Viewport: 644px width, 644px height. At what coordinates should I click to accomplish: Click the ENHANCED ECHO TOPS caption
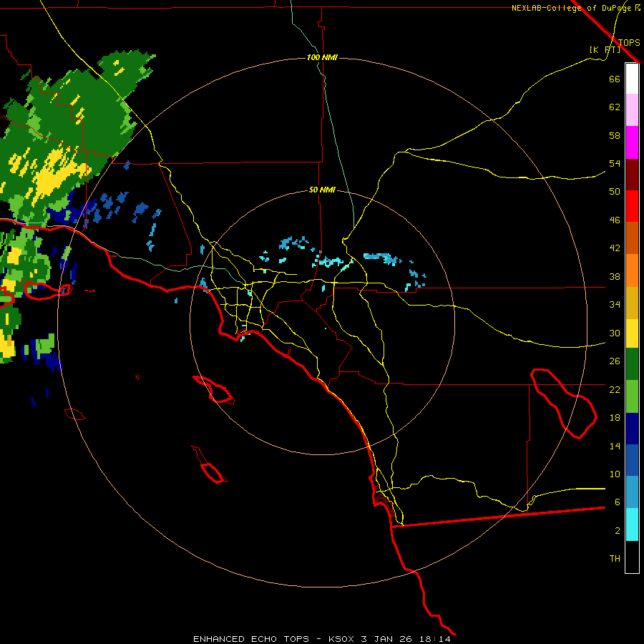coord(250,639)
